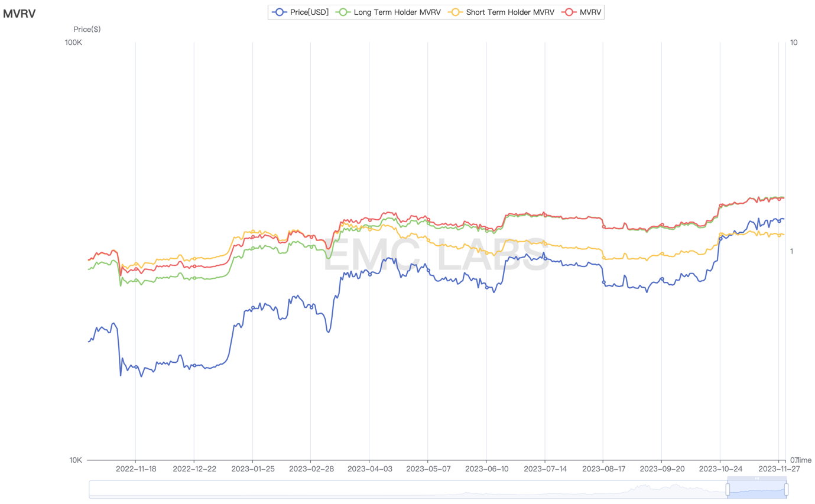Screen dimensions: 815x504
Task: Click the Price($) axis title
Action: 87,29
